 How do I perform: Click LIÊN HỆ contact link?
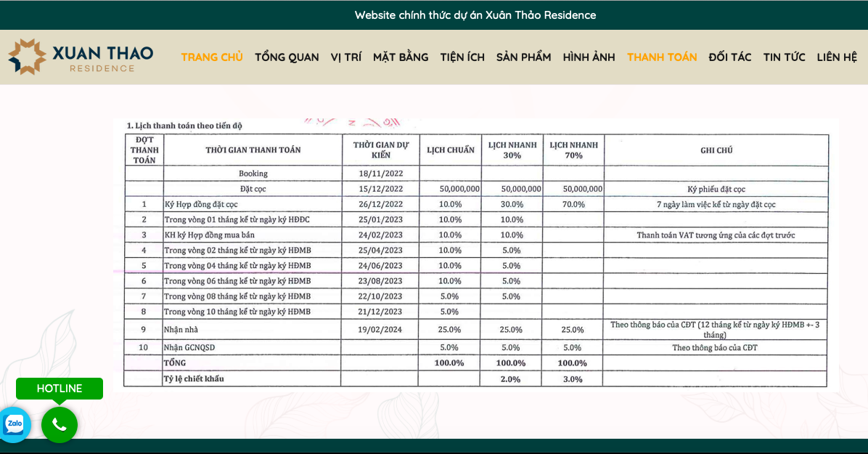(x=837, y=57)
